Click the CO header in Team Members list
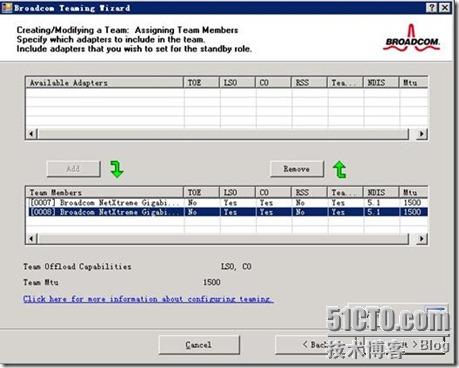This screenshot has width=459, height=368. click(x=273, y=192)
